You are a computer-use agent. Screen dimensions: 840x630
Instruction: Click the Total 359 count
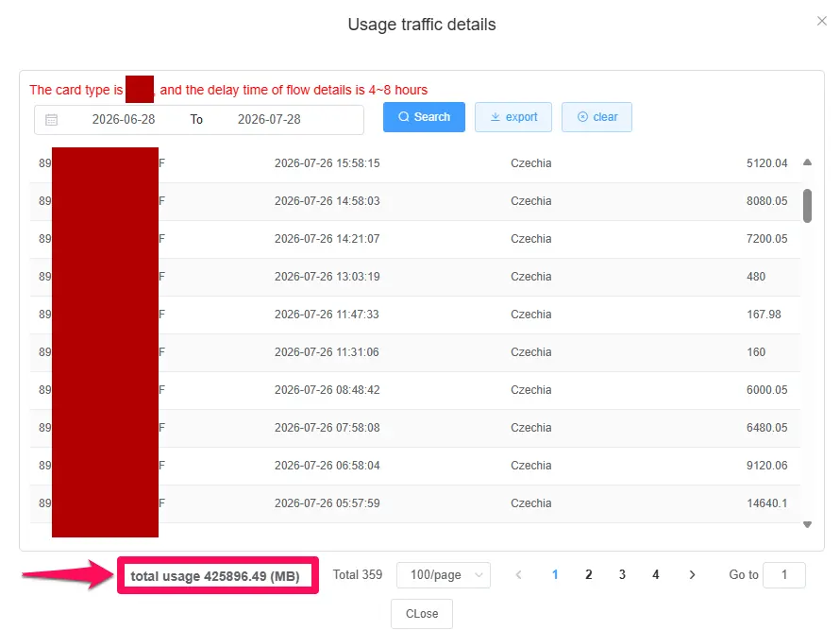pyautogui.click(x=358, y=575)
